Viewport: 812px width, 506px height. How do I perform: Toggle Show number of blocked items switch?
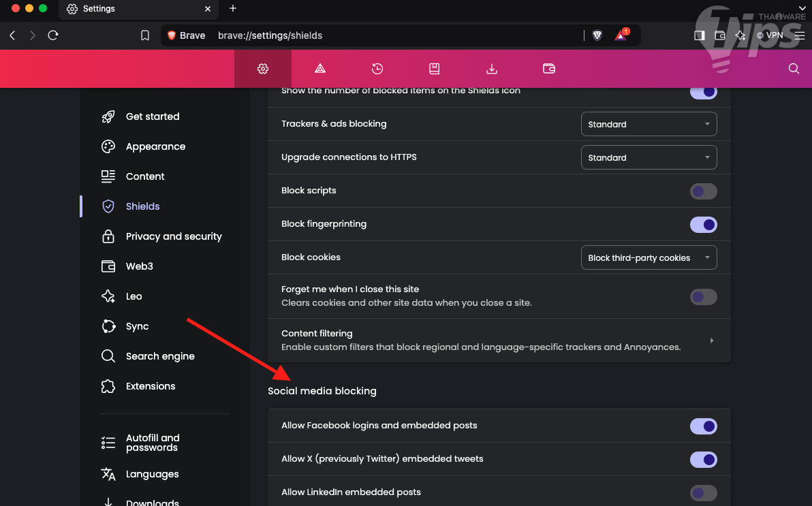703,92
